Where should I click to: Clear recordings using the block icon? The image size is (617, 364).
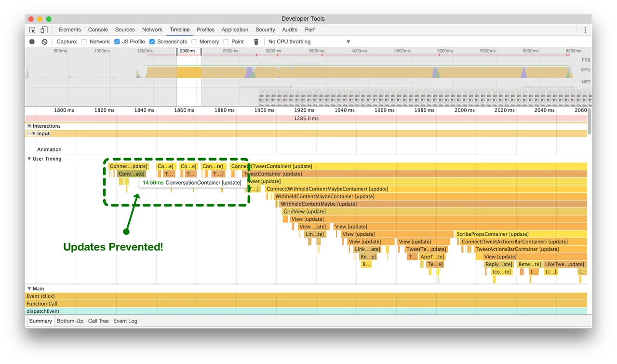[44, 41]
